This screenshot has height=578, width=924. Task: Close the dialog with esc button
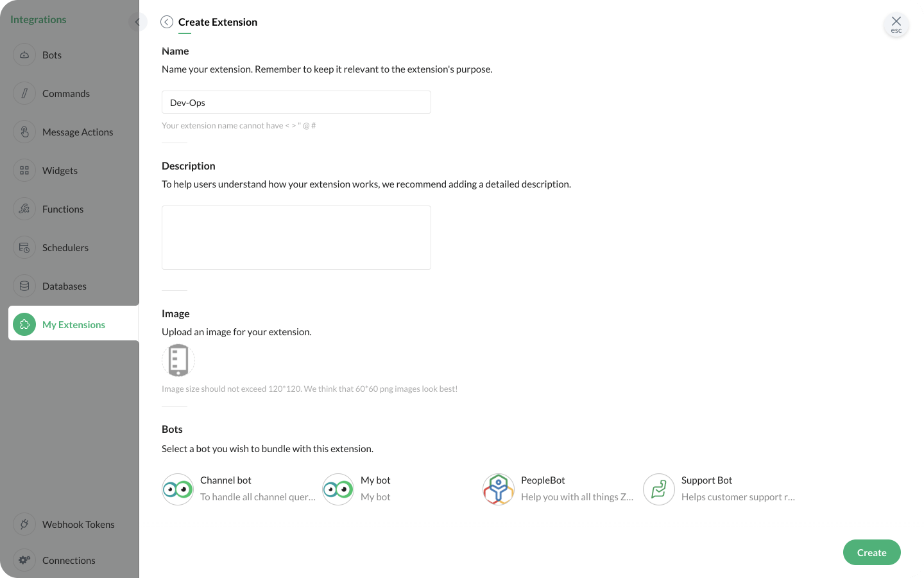click(x=896, y=24)
